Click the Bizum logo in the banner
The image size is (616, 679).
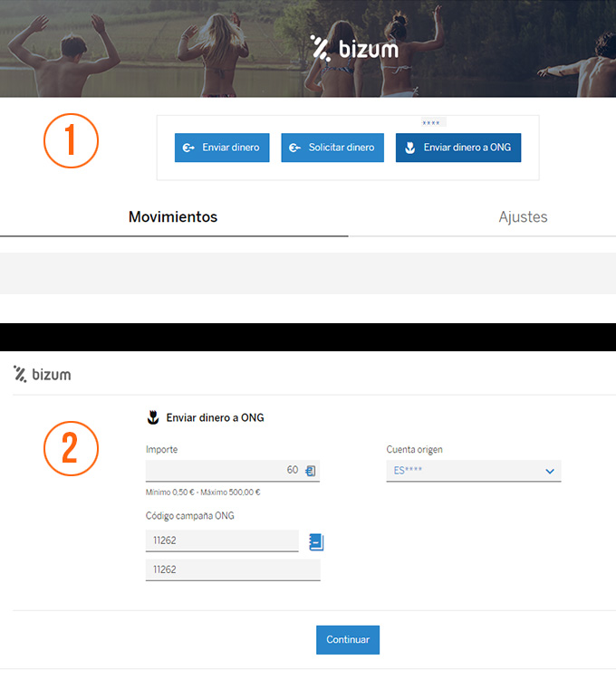click(354, 49)
